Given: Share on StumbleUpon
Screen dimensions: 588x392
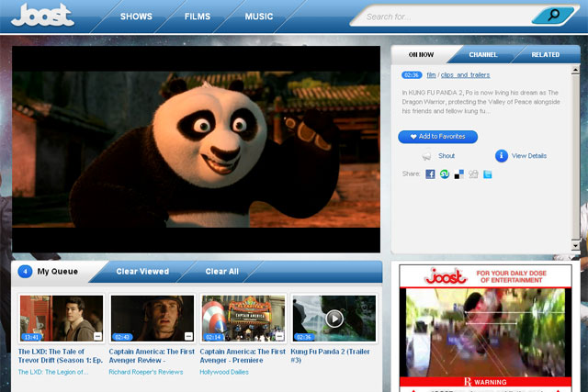Looking at the screenshot, I should pyautogui.click(x=445, y=174).
